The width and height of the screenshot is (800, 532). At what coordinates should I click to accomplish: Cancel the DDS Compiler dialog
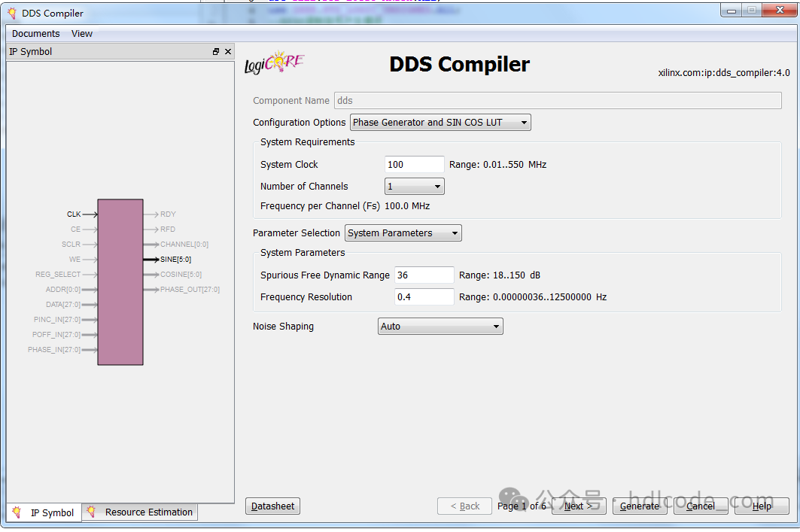pyautogui.click(x=701, y=506)
